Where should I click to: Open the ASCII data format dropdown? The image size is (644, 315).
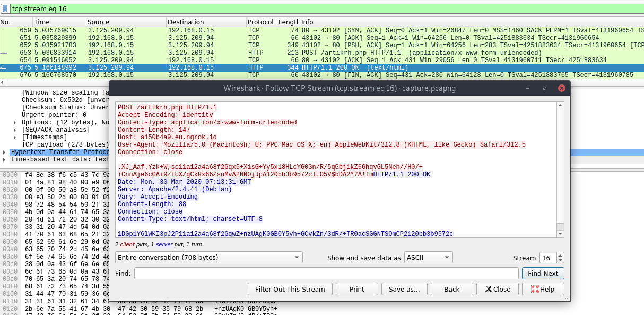pos(428,258)
